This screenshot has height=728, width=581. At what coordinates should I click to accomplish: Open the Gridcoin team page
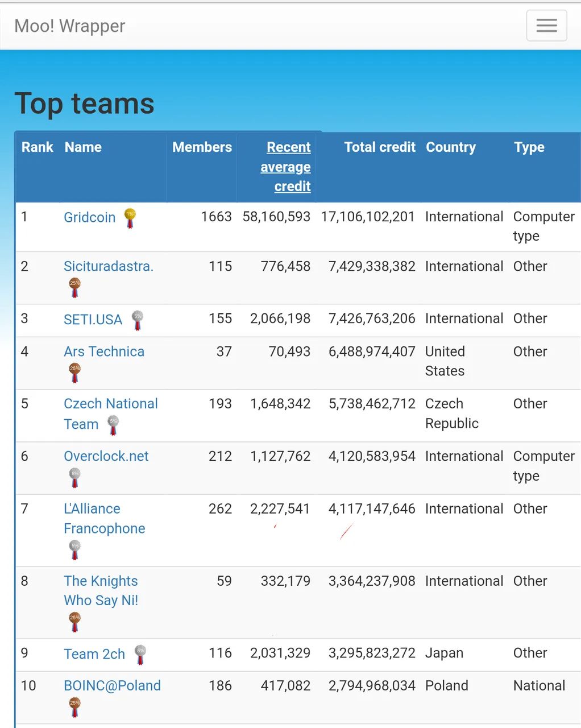pos(89,217)
